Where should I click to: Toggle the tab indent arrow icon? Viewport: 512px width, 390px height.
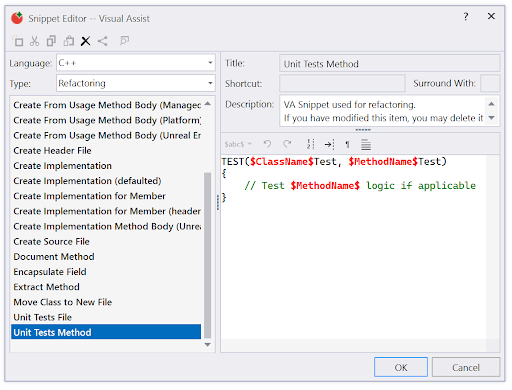tap(329, 144)
